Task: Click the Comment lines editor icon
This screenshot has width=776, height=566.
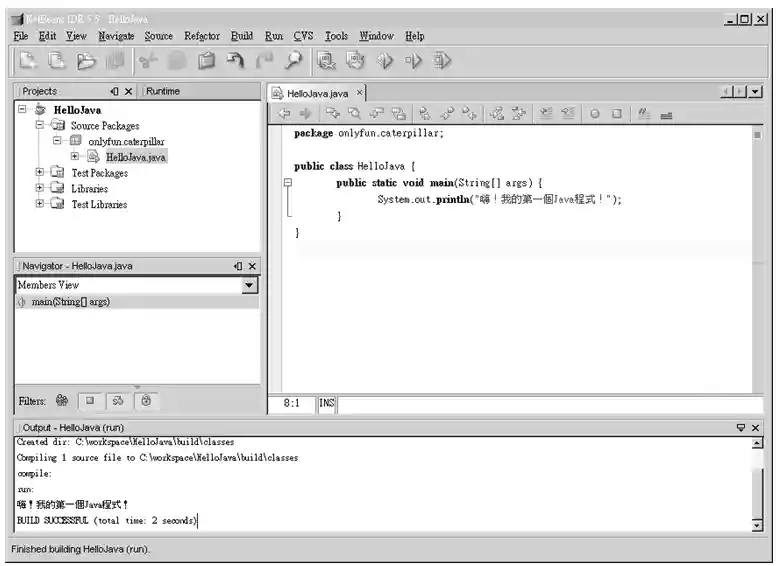Action: tap(643, 114)
